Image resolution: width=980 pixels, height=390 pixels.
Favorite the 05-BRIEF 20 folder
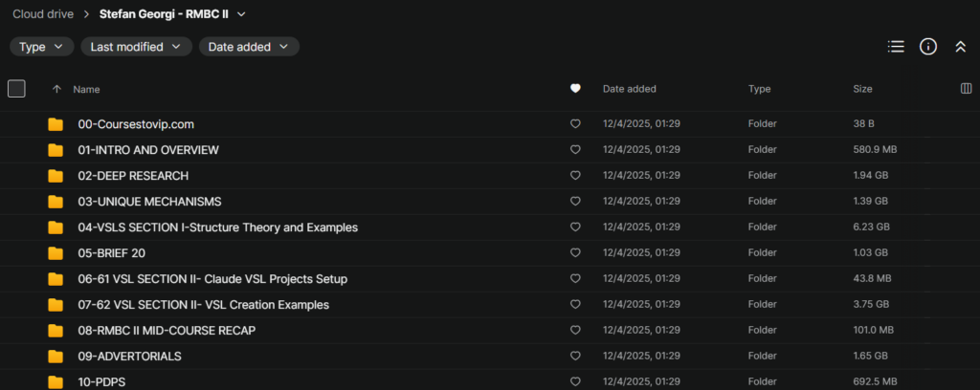pyautogui.click(x=575, y=253)
